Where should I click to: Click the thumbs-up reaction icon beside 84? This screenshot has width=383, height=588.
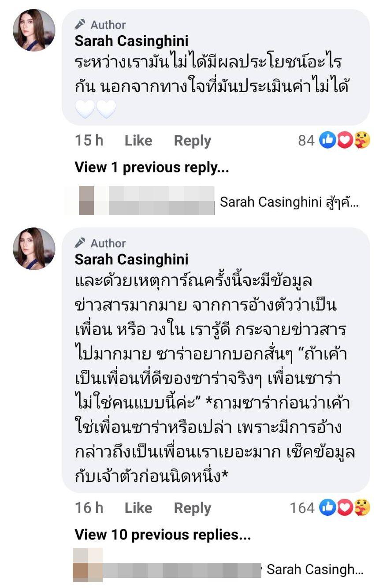pos(327,141)
